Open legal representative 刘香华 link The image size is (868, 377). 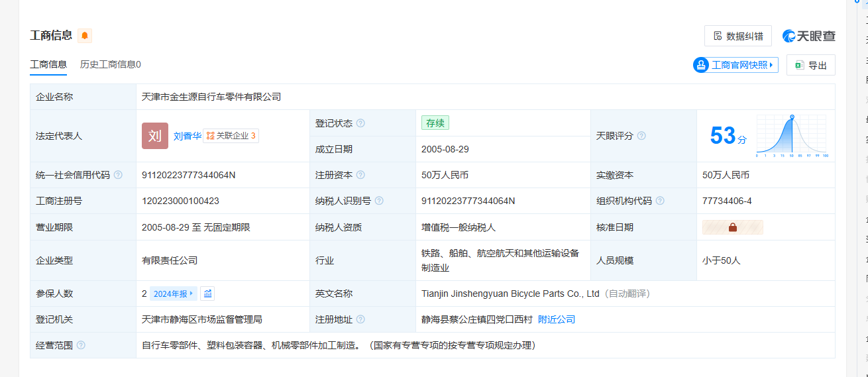point(188,136)
